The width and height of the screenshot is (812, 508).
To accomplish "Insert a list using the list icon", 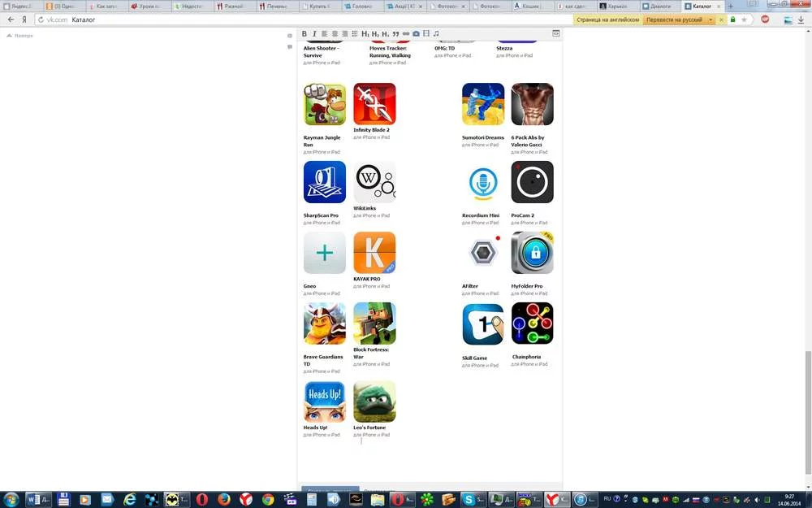I will (x=355, y=33).
